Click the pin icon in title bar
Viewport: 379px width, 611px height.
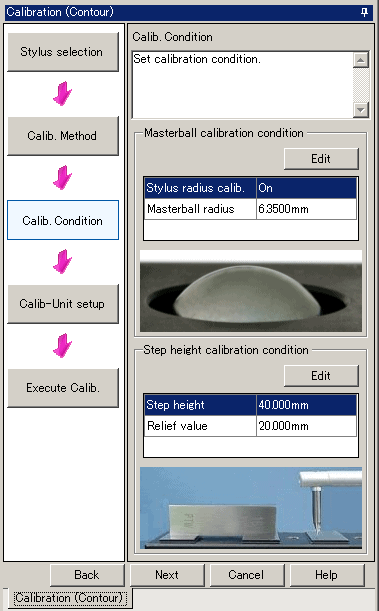click(364, 12)
